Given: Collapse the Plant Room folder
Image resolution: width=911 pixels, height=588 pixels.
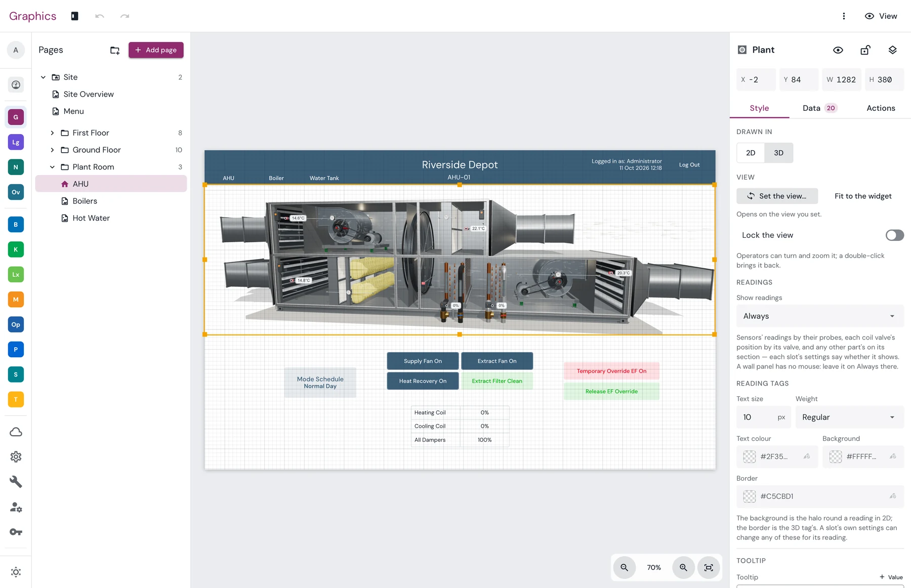Looking at the screenshot, I should click(x=52, y=167).
